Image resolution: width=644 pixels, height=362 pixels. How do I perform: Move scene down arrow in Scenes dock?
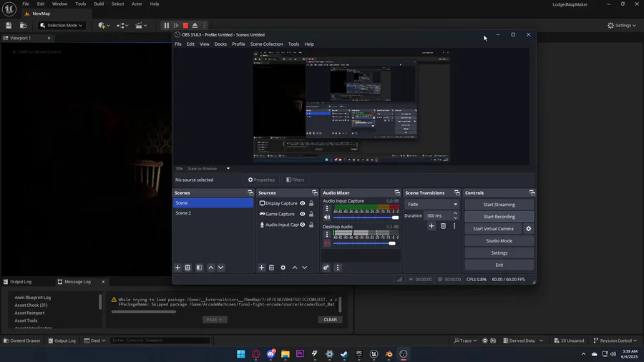point(220,268)
